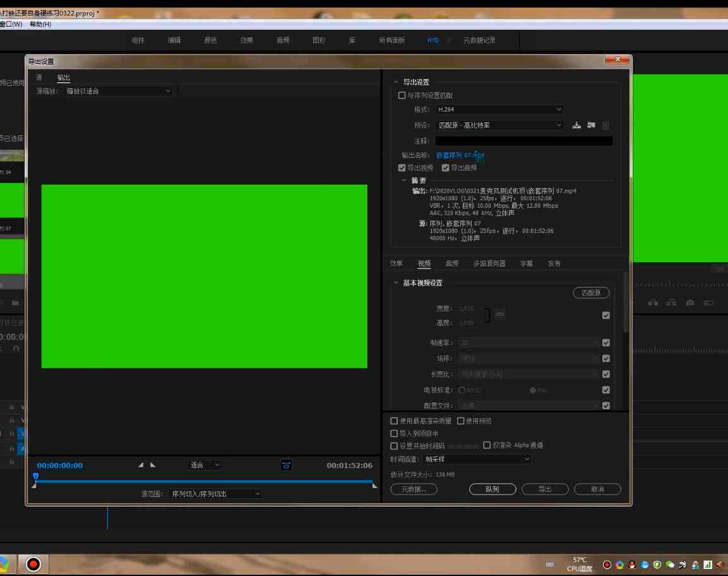This screenshot has height=576, width=728.
Task: Toggle 导入到项目中 checkbox
Action: 394,433
